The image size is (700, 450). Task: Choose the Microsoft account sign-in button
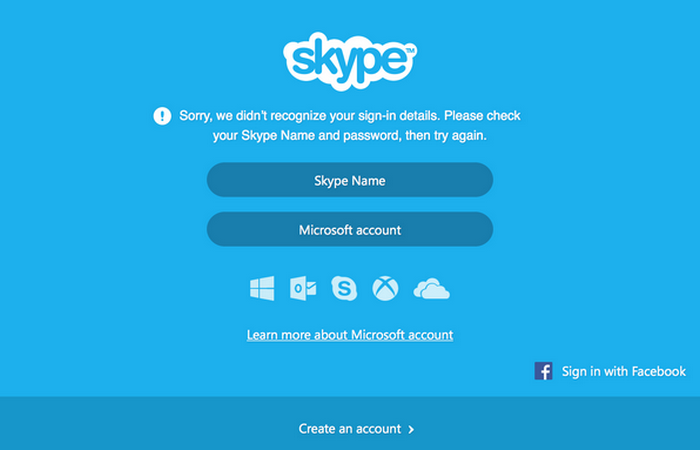(x=350, y=230)
